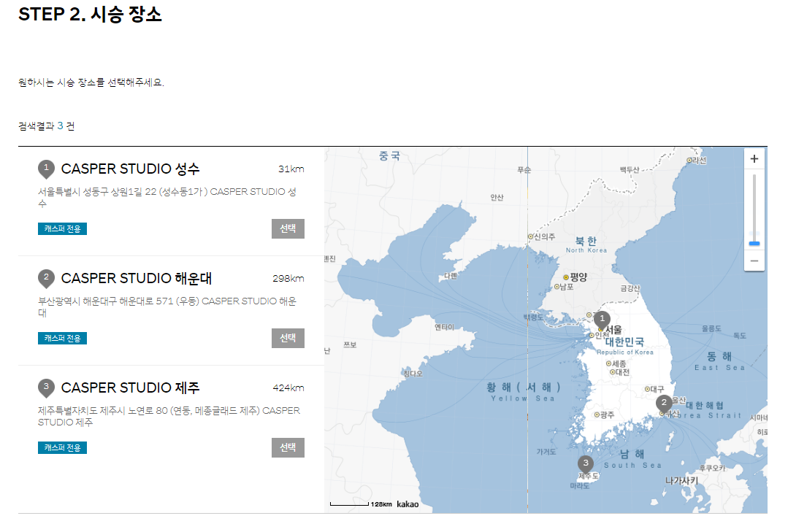Select CASPER STUDIO 제주 with 선택 button
The width and height of the screenshot is (788, 532).
pyautogui.click(x=288, y=447)
